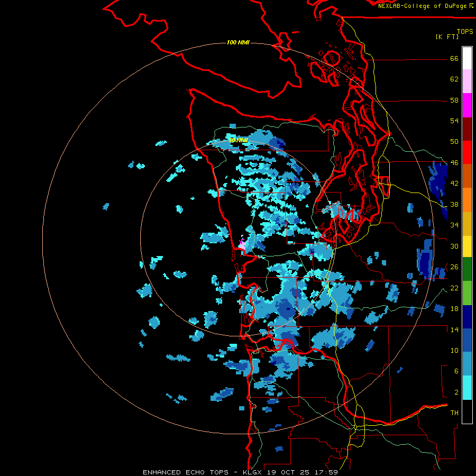The height and width of the screenshot is (476, 476).
Task: Click the 30 legend value
Action: pyautogui.click(x=454, y=246)
